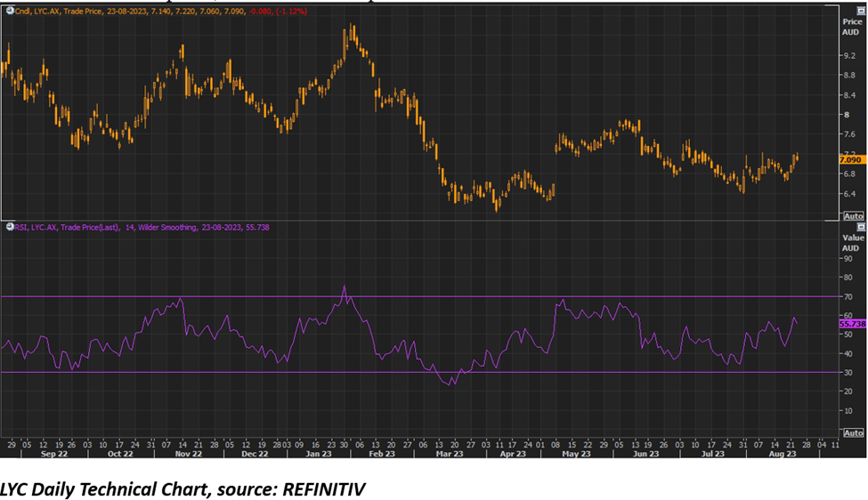The image size is (868, 500).
Task: Select the Feb 23 month label
Action: (382, 454)
